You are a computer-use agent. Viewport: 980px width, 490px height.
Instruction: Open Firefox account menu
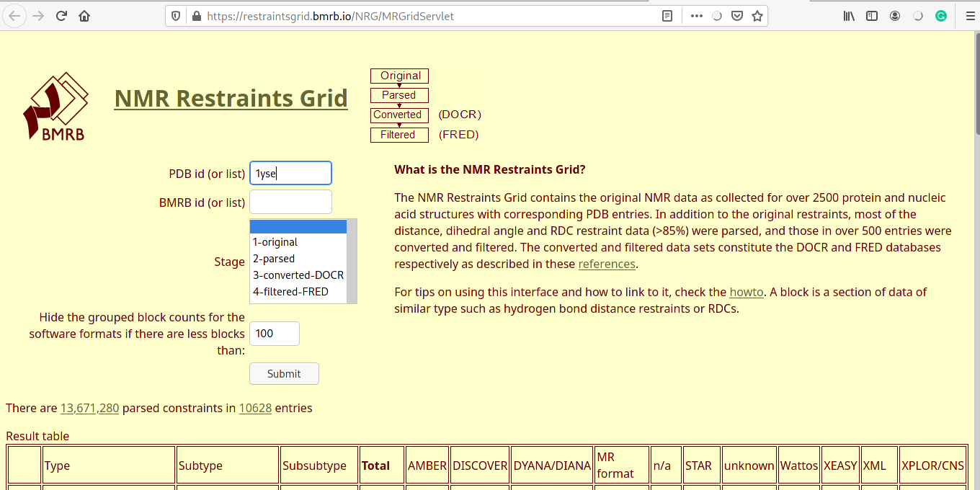coord(895,16)
